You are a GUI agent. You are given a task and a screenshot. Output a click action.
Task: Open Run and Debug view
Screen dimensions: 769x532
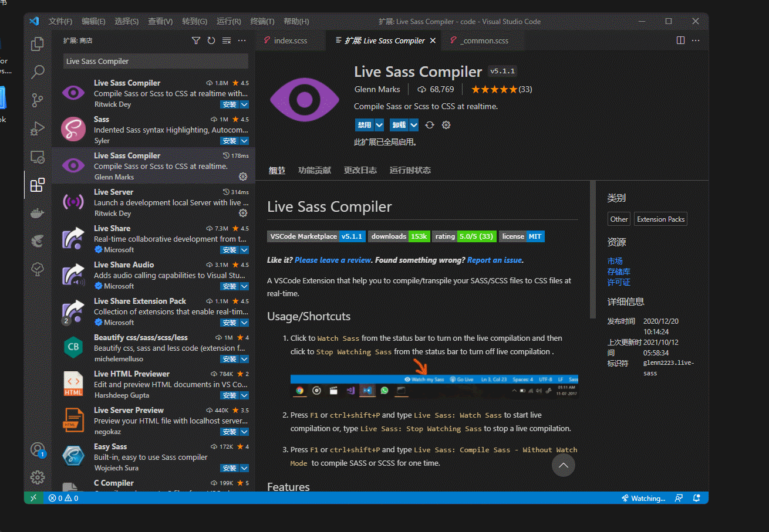[38, 128]
